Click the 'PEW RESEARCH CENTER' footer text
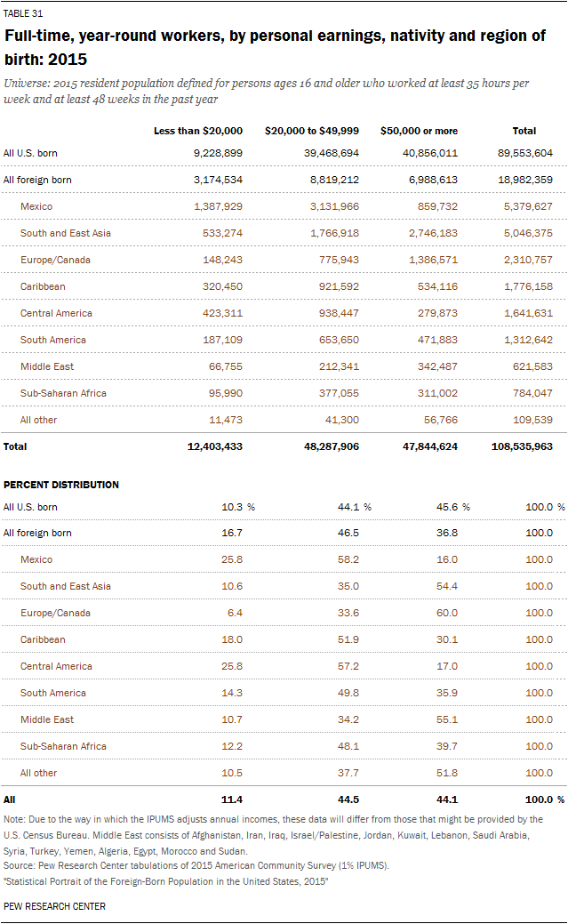 click(54, 906)
